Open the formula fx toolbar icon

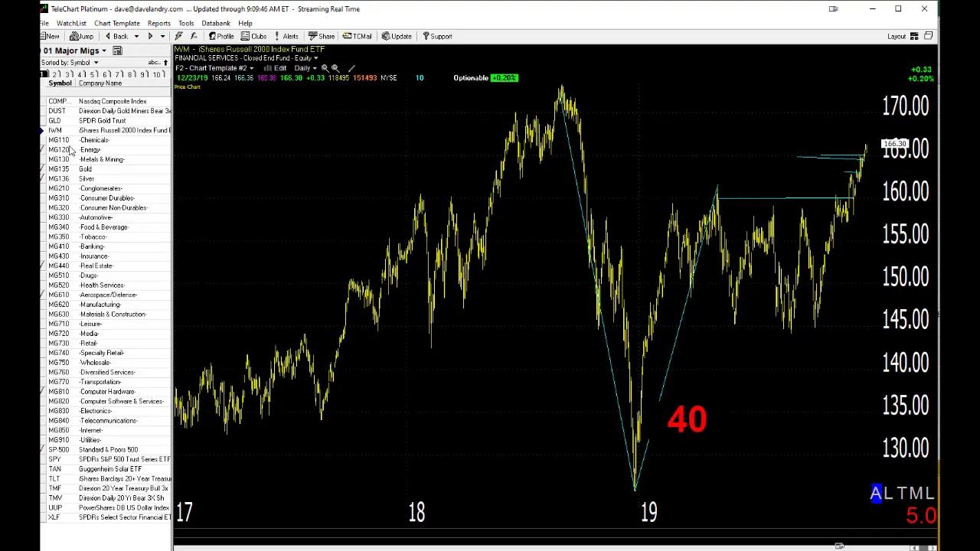point(194,36)
